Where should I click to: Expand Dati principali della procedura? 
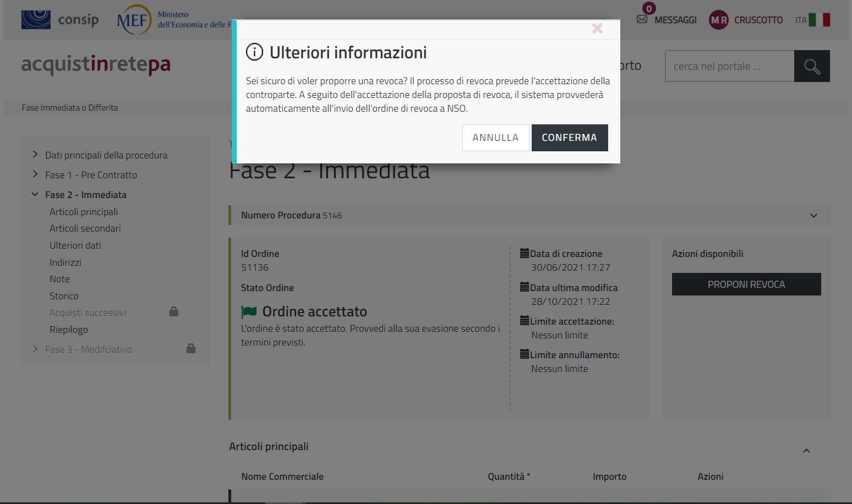35,155
